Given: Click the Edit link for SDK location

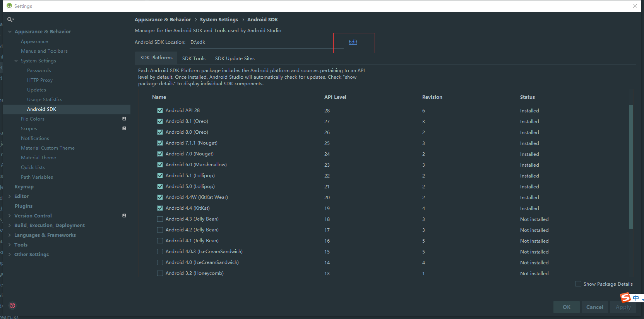Looking at the screenshot, I should (353, 42).
